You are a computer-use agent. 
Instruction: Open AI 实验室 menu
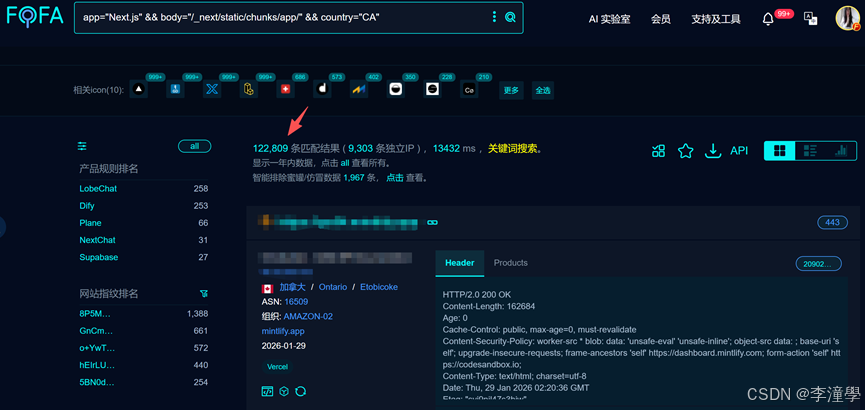point(609,19)
